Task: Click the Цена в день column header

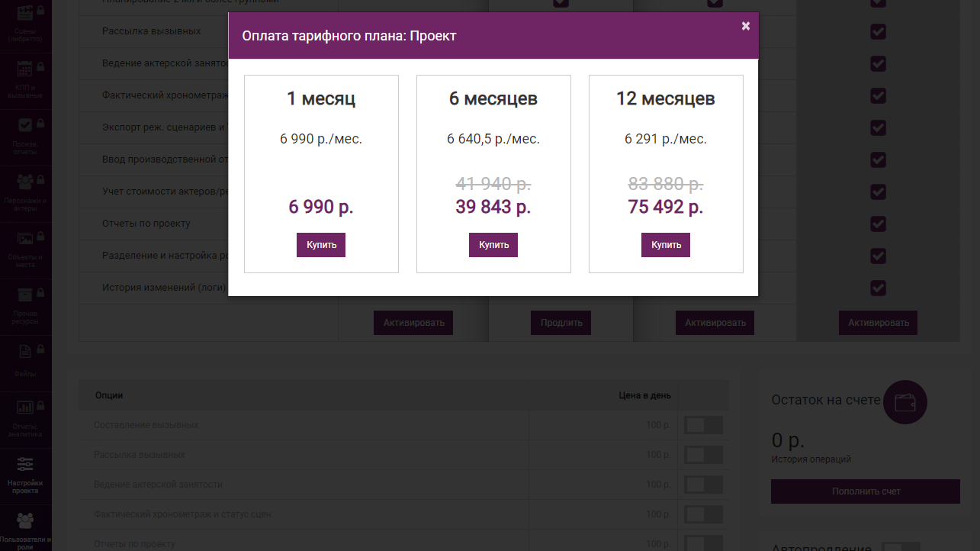Action: click(x=644, y=395)
